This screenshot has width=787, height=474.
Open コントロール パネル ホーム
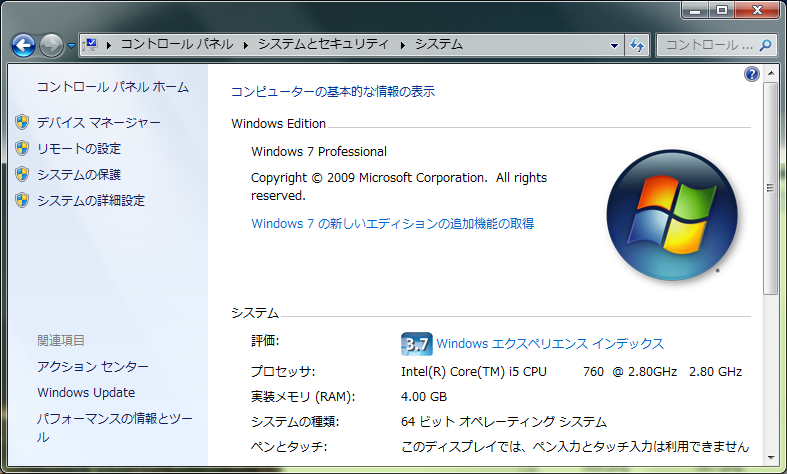[113, 87]
